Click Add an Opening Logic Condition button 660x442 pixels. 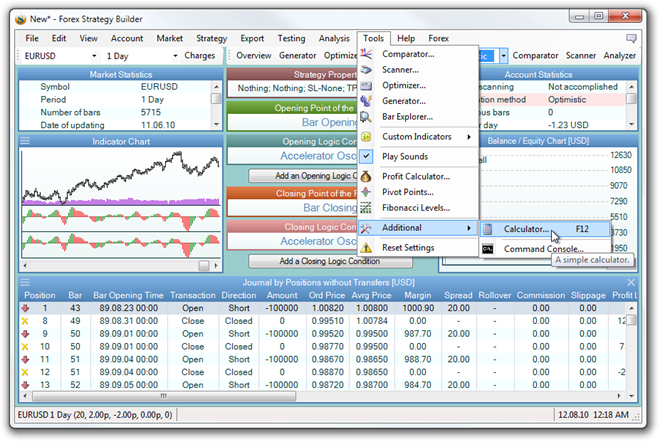(303, 176)
